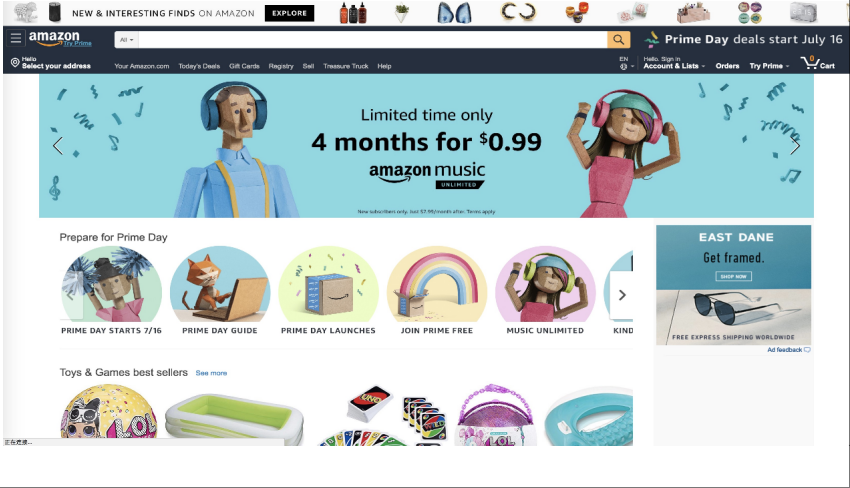
Task: Show previous banner with left arrow
Action: [x=58, y=145]
